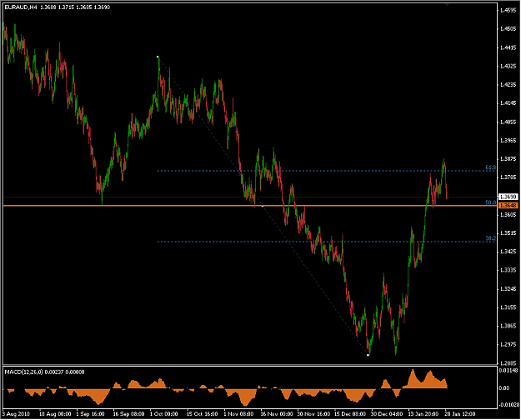Click the 1.3515 price axis label

508,233
